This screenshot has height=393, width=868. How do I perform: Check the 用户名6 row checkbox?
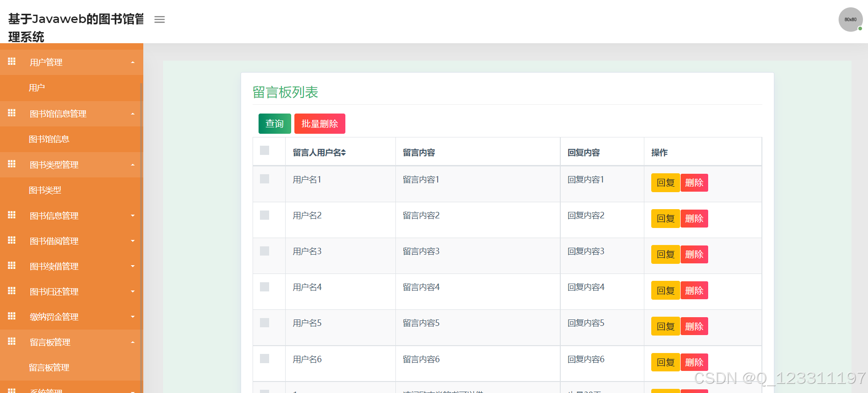(x=265, y=359)
